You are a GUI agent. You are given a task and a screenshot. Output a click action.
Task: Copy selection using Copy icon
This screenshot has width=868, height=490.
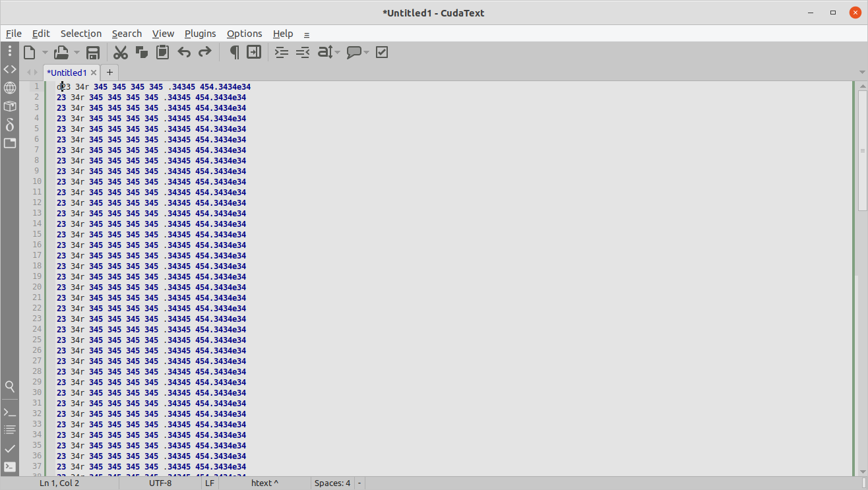point(141,52)
